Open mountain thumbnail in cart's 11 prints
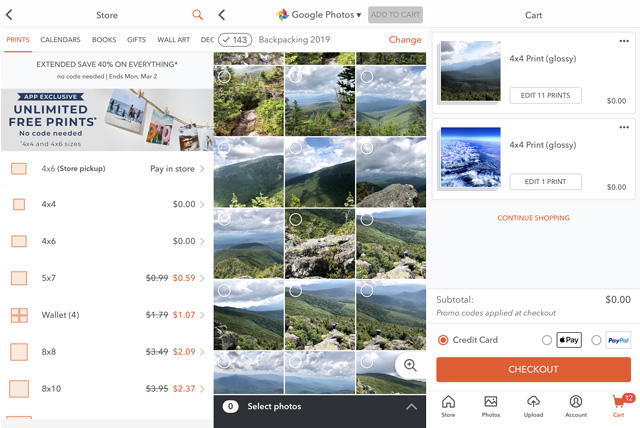This screenshot has width=640, height=428. coord(470,71)
